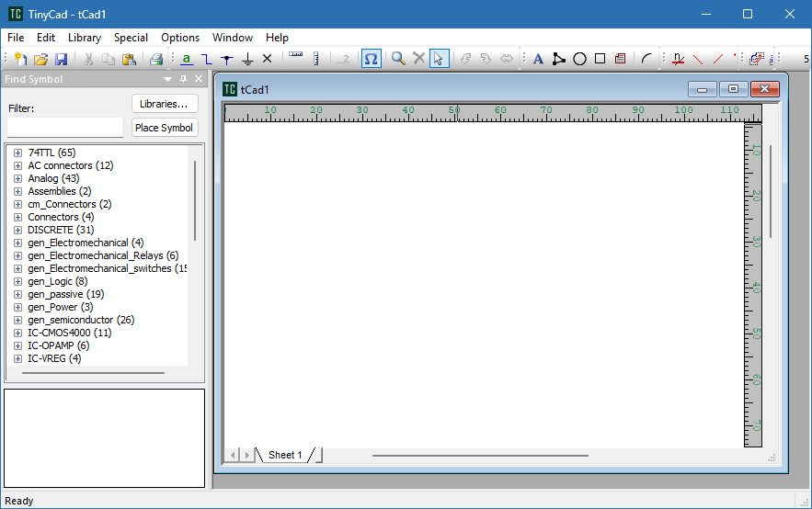
Task: Open the Options menu
Action: 180,38
